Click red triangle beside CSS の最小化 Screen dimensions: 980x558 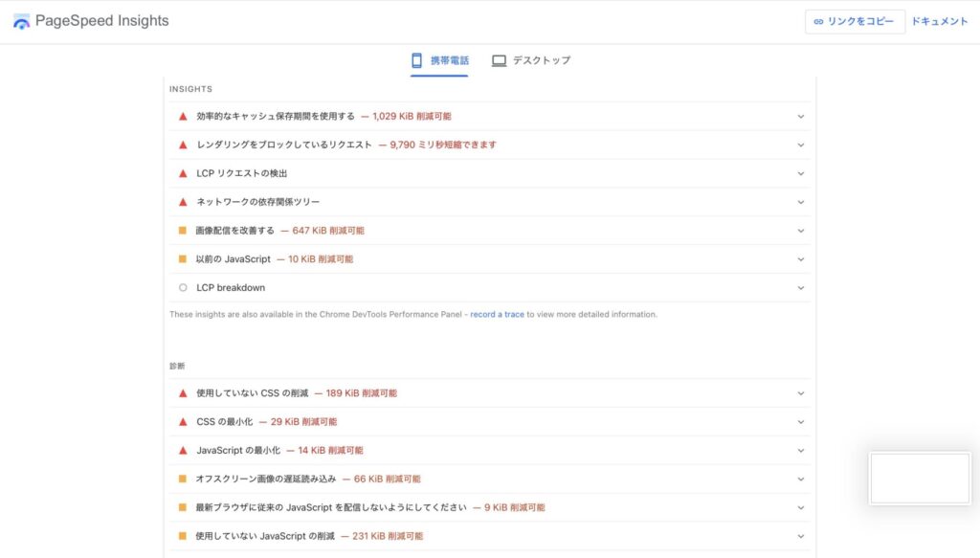(x=183, y=421)
